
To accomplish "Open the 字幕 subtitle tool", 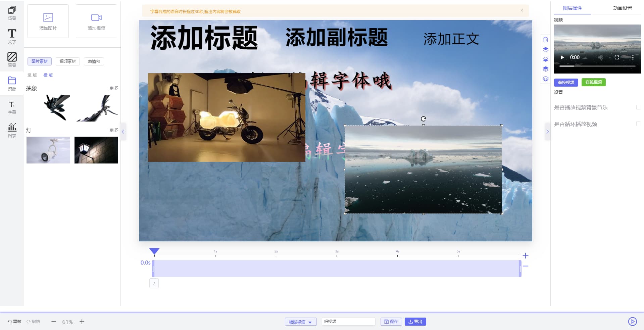I will click(12, 107).
